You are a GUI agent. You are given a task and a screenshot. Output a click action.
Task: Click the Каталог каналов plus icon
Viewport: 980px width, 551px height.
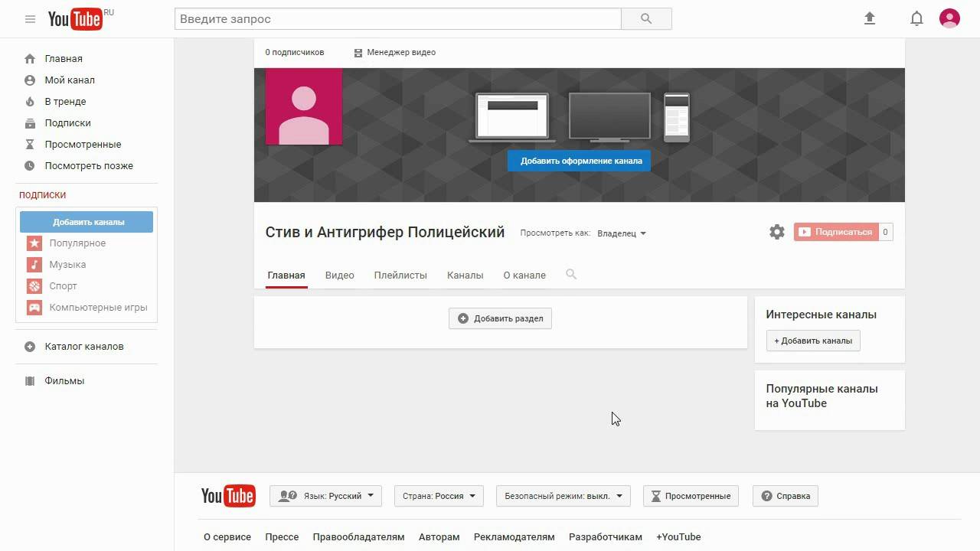30,347
